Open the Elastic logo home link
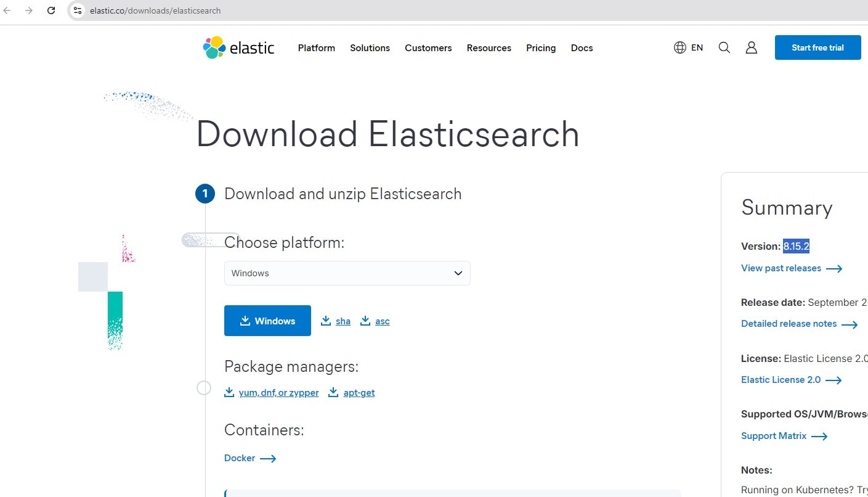The height and width of the screenshot is (497, 868). click(x=239, y=47)
